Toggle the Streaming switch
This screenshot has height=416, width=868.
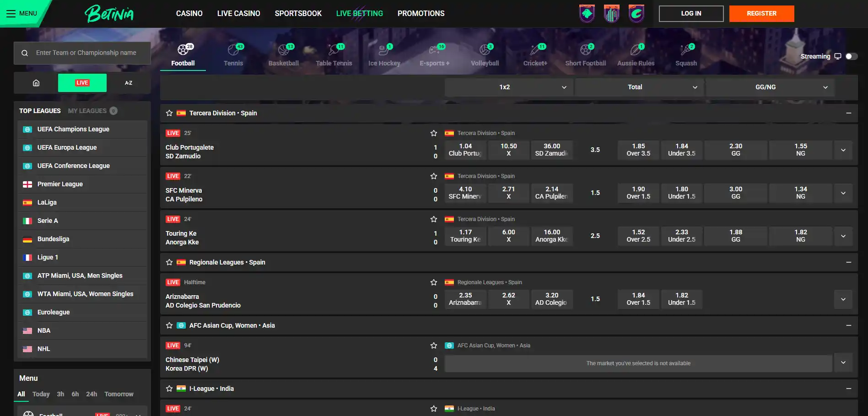851,56
